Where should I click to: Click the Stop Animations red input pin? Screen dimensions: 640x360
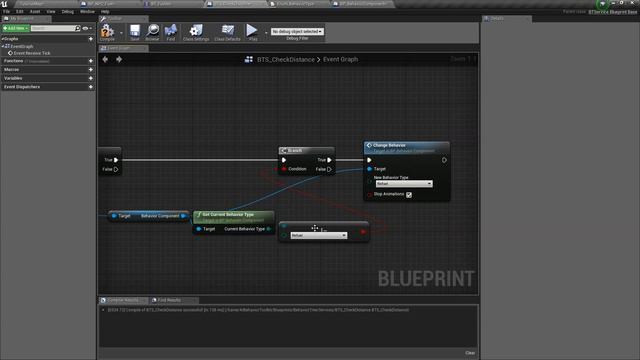[369, 195]
